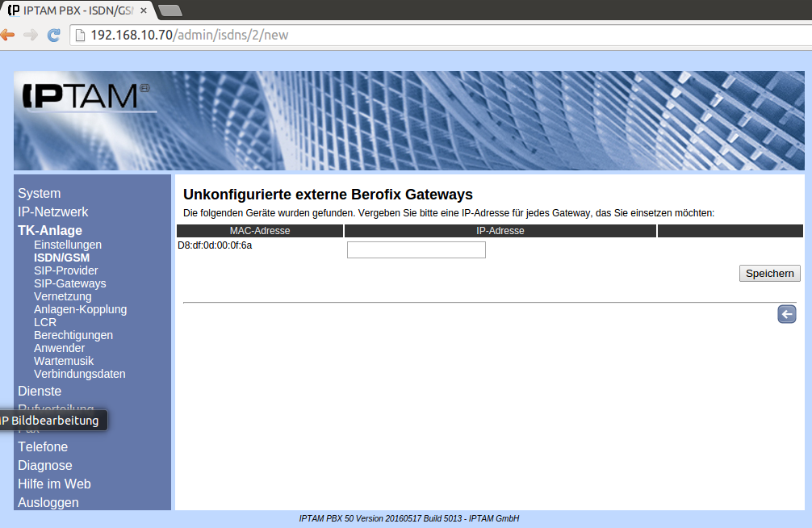Image resolution: width=812 pixels, height=528 pixels.
Task: Select SIP-Provider in the sidebar
Action: [x=66, y=270]
